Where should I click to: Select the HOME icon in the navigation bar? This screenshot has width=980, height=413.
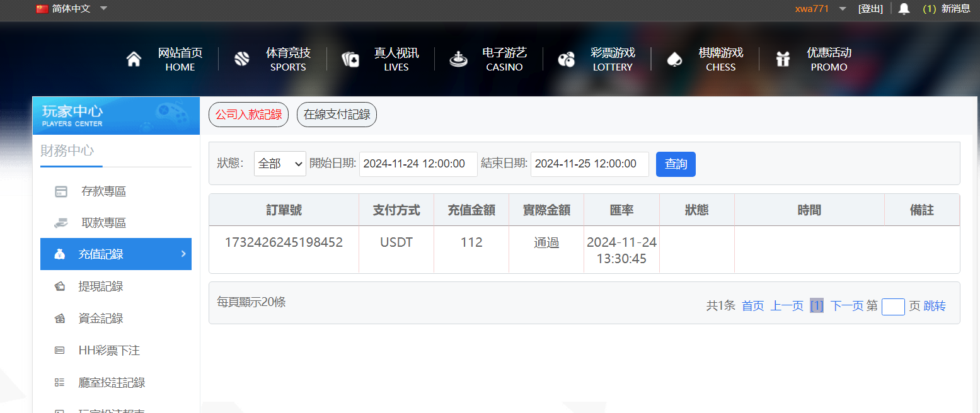click(134, 58)
